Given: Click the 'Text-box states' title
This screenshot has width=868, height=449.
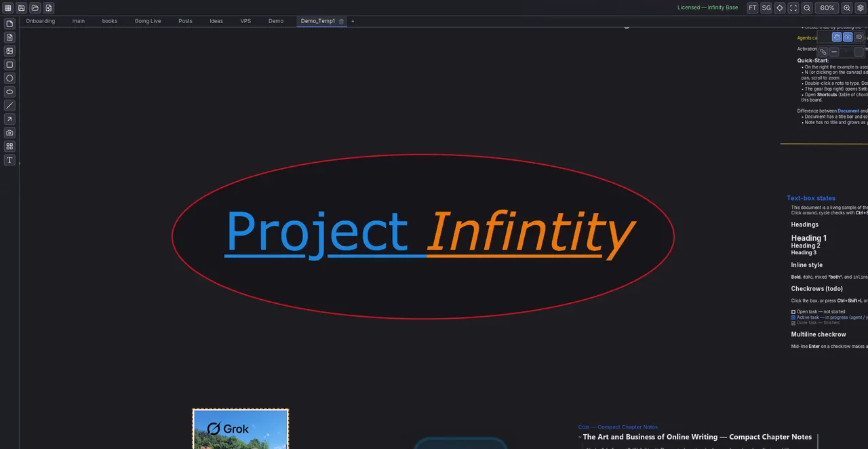Looking at the screenshot, I should [x=811, y=198].
